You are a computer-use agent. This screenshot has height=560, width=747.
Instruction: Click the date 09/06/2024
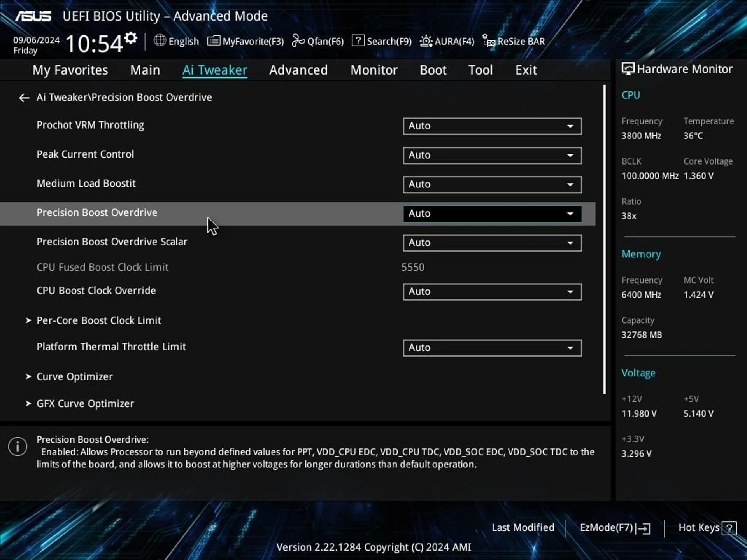tap(36, 40)
